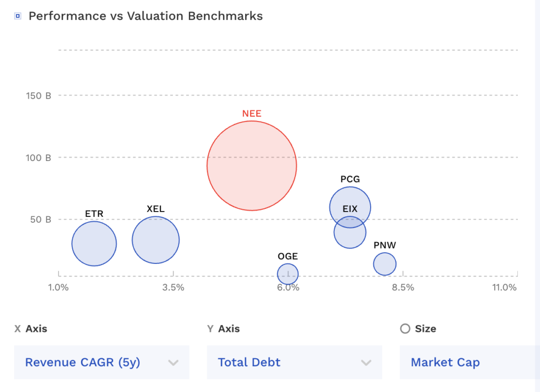Click the chevron in the X axis selector
Image resolution: width=540 pixels, height=392 pixels.
coord(173,362)
